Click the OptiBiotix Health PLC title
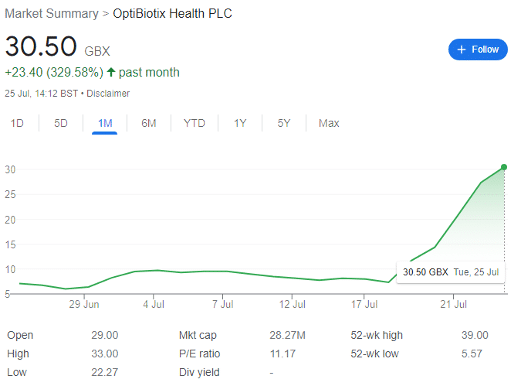Screen dimensions: 522x386 tap(172, 14)
